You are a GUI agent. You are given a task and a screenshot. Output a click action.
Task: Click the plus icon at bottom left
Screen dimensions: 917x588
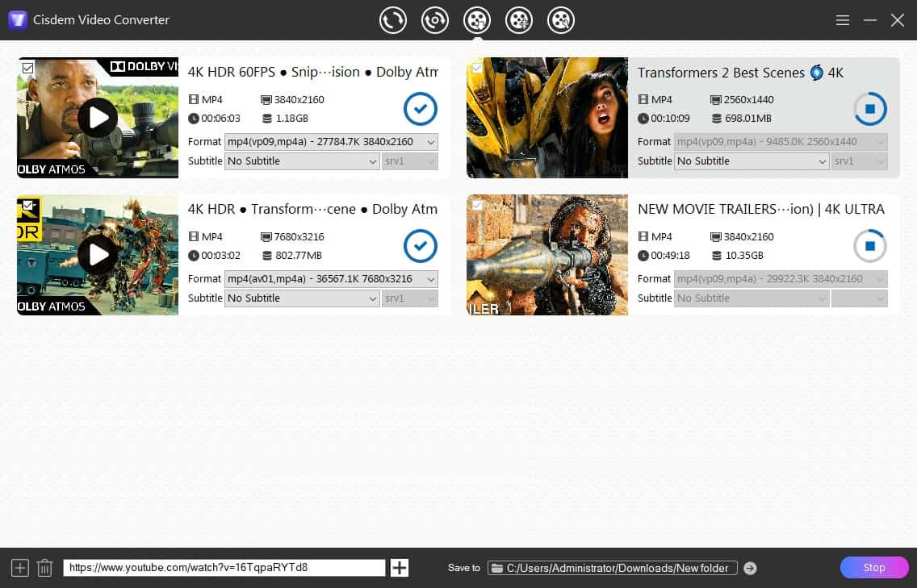pyautogui.click(x=19, y=567)
